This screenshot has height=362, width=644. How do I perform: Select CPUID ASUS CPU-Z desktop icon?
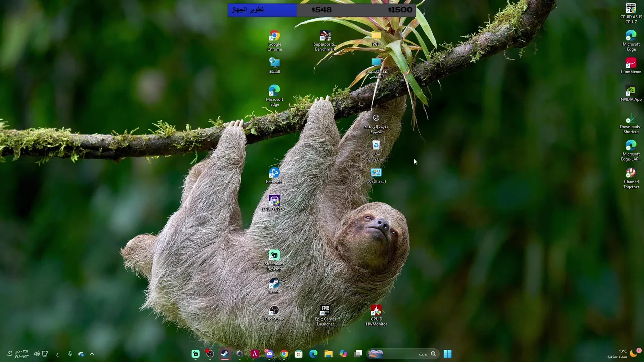(x=631, y=13)
